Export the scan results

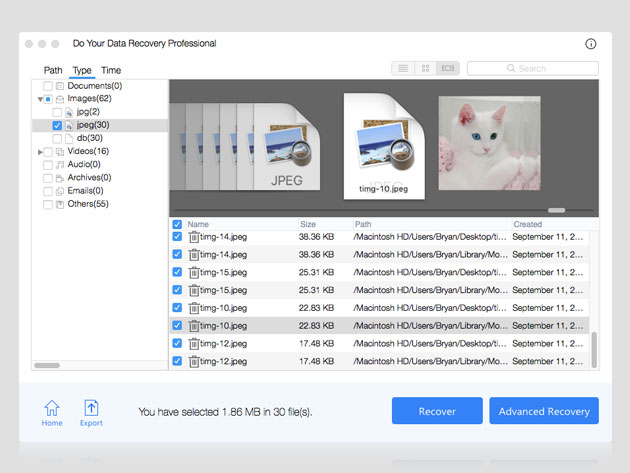click(91, 413)
